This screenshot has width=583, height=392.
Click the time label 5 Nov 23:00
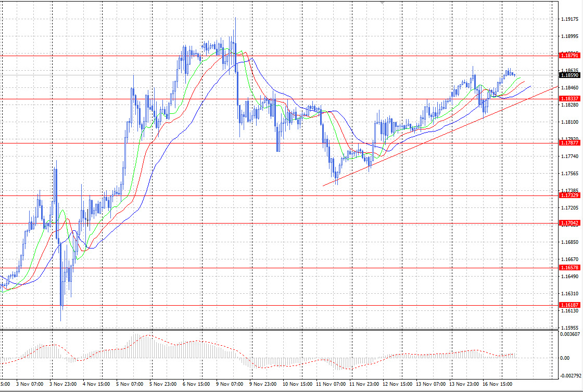(x=163, y=384)
